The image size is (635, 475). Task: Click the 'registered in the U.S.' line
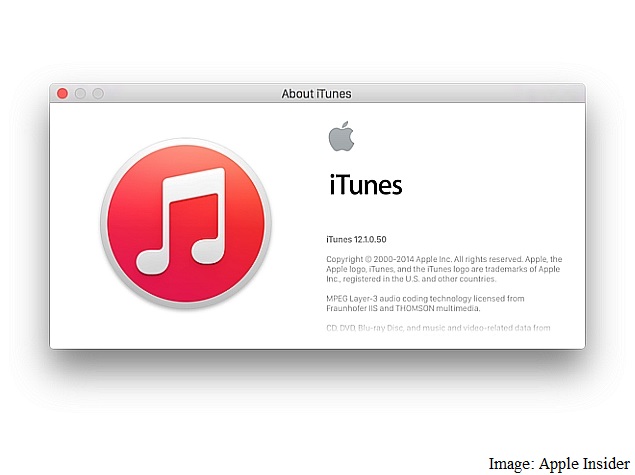point(411,279)
